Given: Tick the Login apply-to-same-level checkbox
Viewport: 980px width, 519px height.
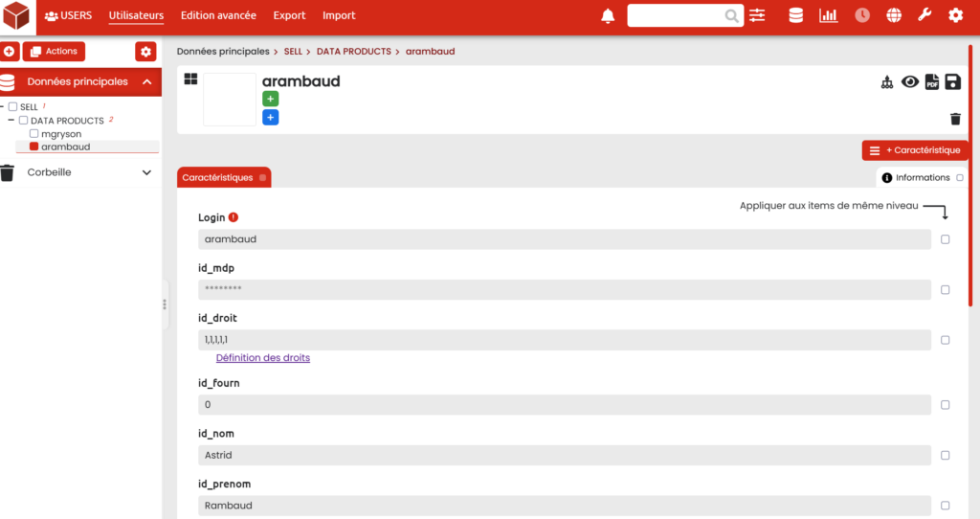Looking at the screenshot, I should (x=946, y=239).
